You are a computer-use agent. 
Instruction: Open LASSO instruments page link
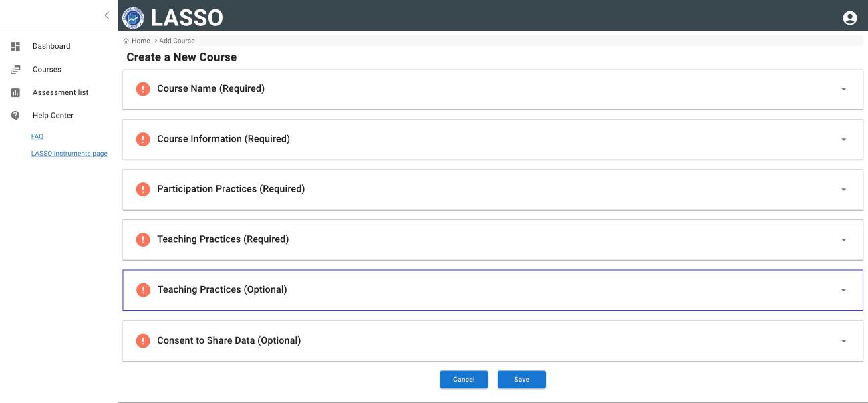tap(69, 154)
